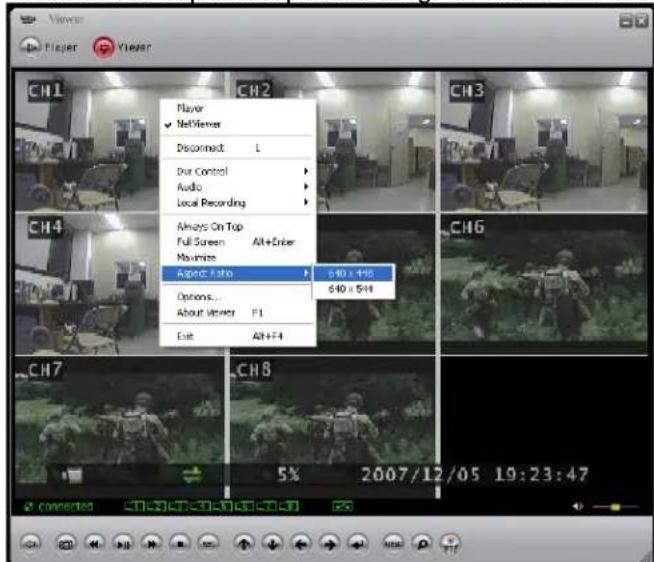Select the CH6 camera video feed
Viewport: 654px width, 562px height.
[539, 282]
